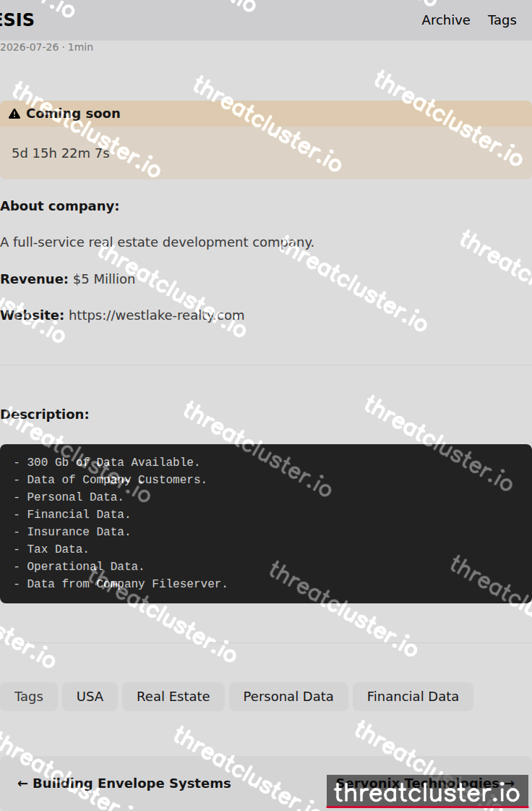Screen dimensions: 532x811
Task: Go to next post Servonix Technologies
Action: (425, 784)
